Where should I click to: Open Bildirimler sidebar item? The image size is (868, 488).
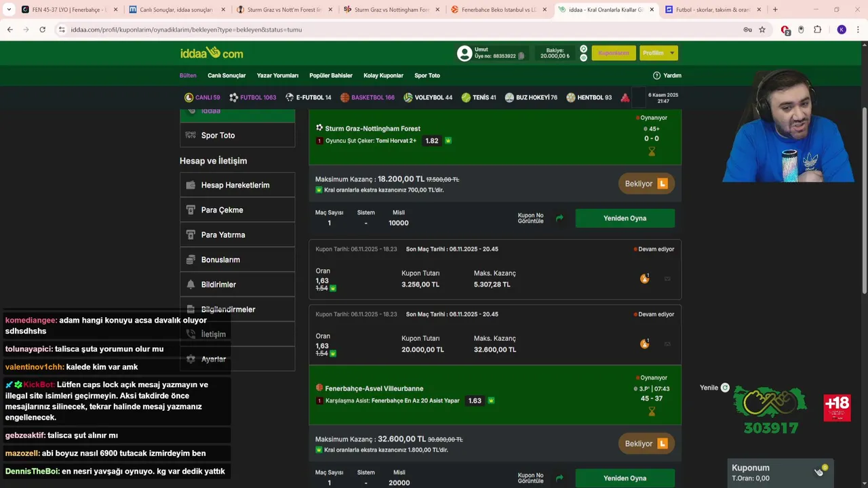coord(237,285)
